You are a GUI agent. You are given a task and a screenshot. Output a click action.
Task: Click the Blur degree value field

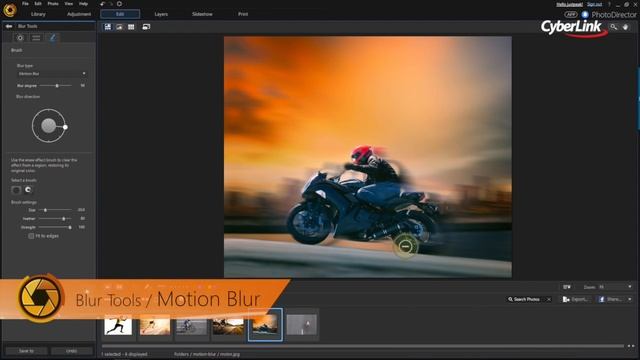pos(82,86)
